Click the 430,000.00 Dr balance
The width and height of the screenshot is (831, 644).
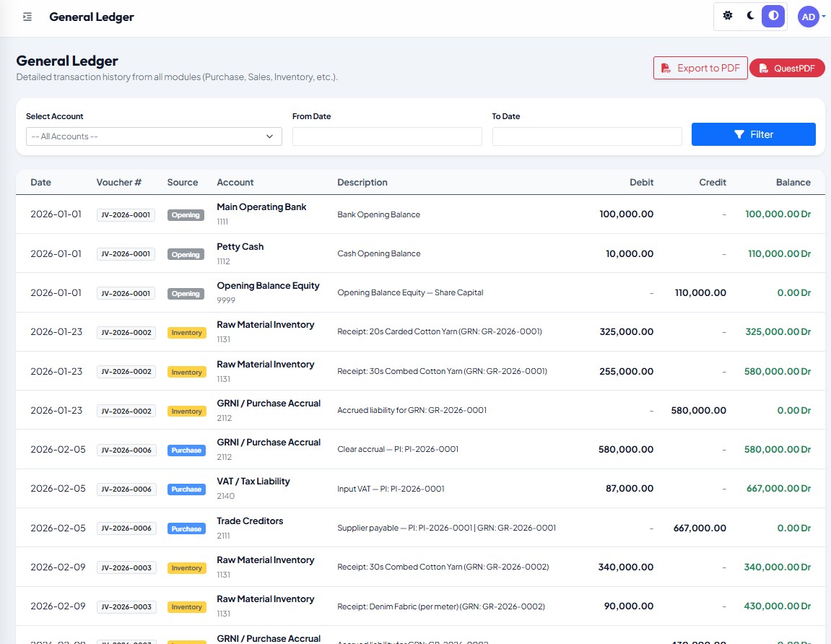click(x=778, y=606)
